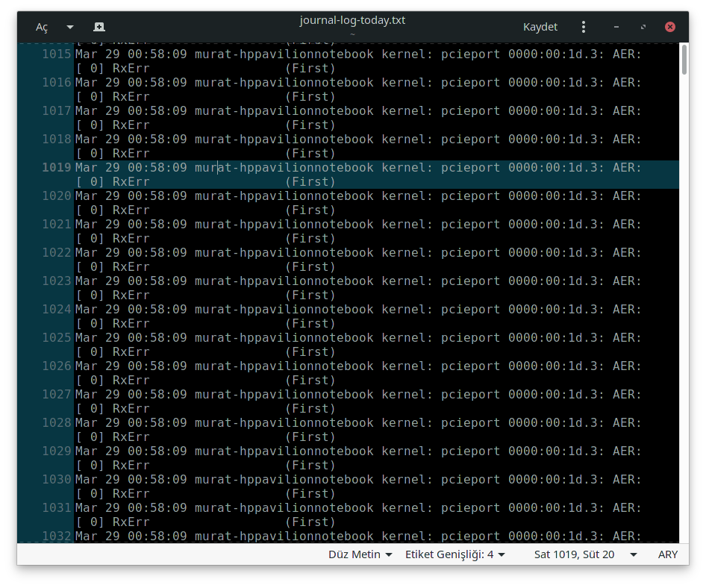
Task: Click line number 1024 in gutter
Action: [x=57, y=310]
